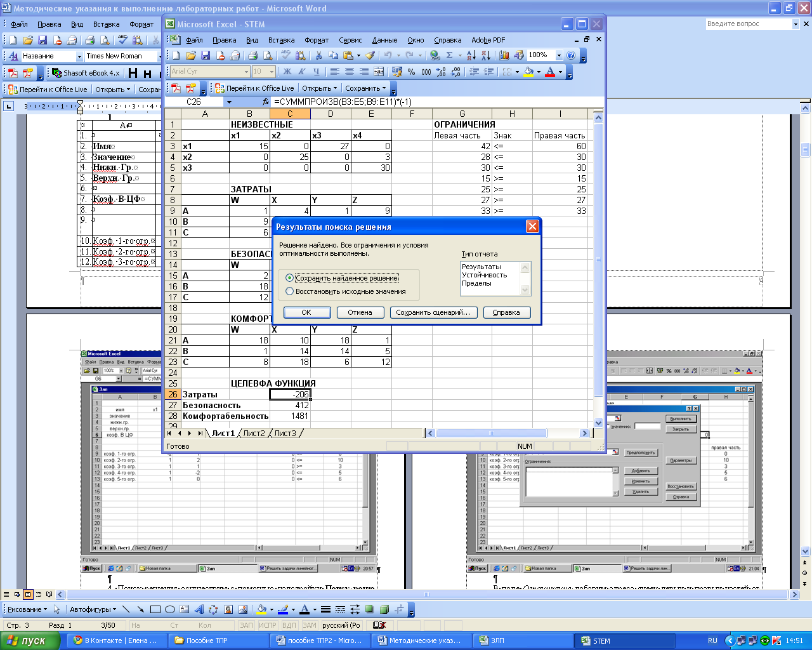Image resolution: width=812 pixels, height=650 pixels.
Task: Insert WordArt from Word drawing toolbar
Action: pos(199,609)
